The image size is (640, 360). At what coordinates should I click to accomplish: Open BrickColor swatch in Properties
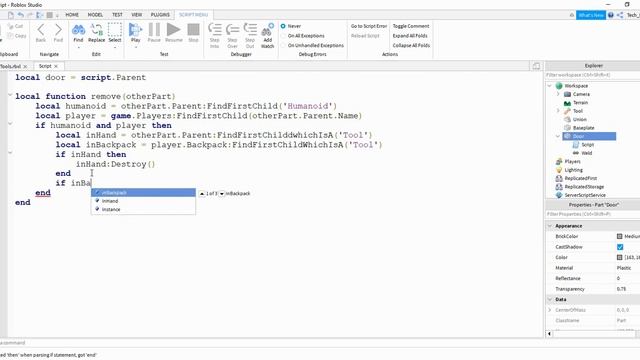619,236
